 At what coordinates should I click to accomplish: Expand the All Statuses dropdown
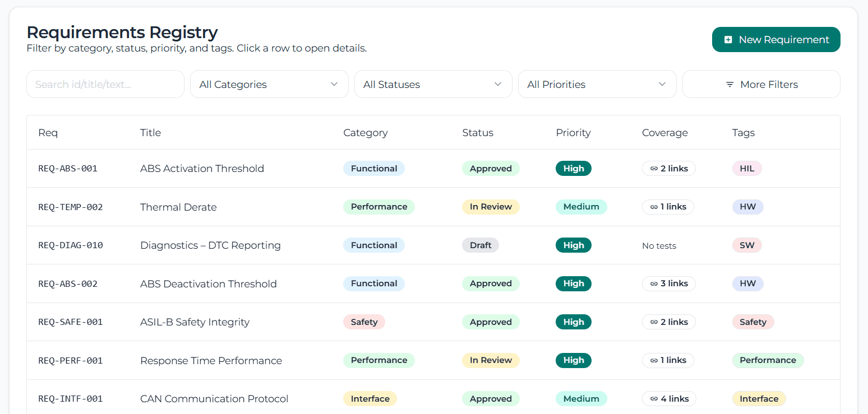(433, 85)
